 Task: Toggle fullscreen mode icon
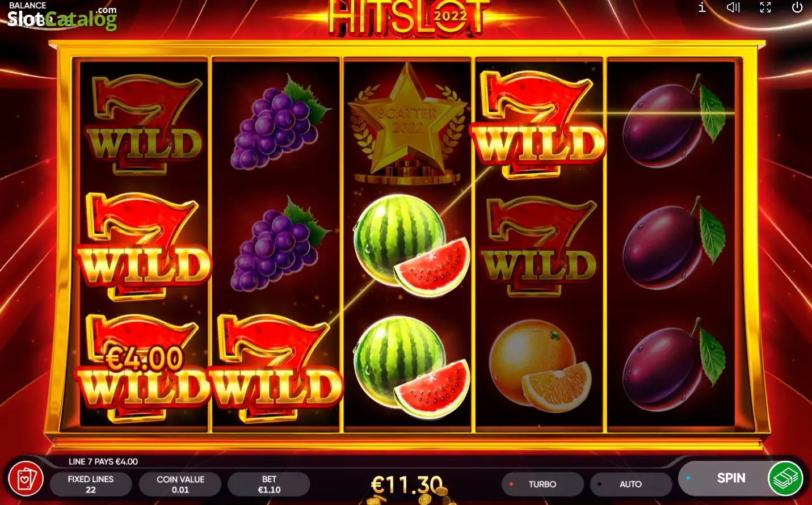(765, 7)
